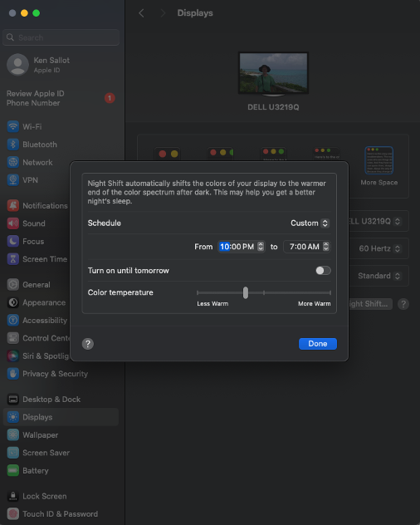Click the Schedule label text
Screen dimensions: 420x525
coord(104,223)
